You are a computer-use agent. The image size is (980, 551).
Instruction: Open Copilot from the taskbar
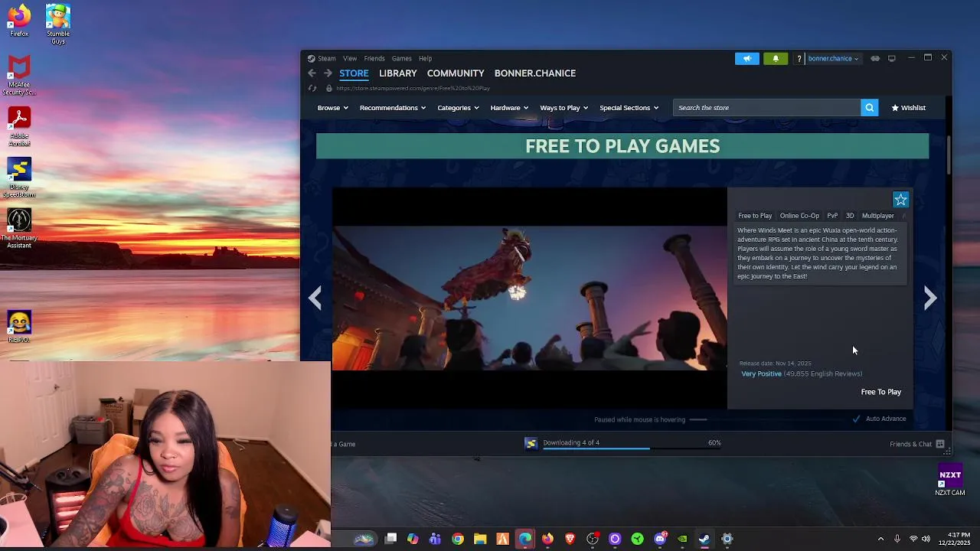pos(413,539)
